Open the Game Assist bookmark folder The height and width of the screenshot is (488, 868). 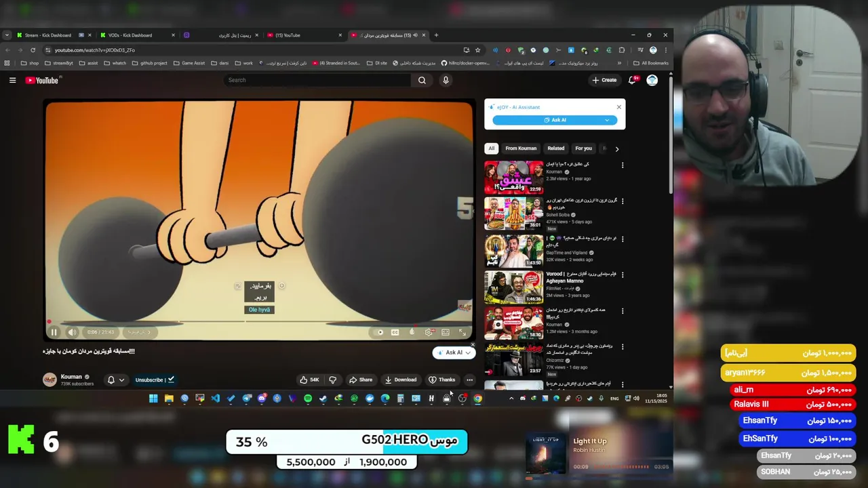[x=189, y=63]
